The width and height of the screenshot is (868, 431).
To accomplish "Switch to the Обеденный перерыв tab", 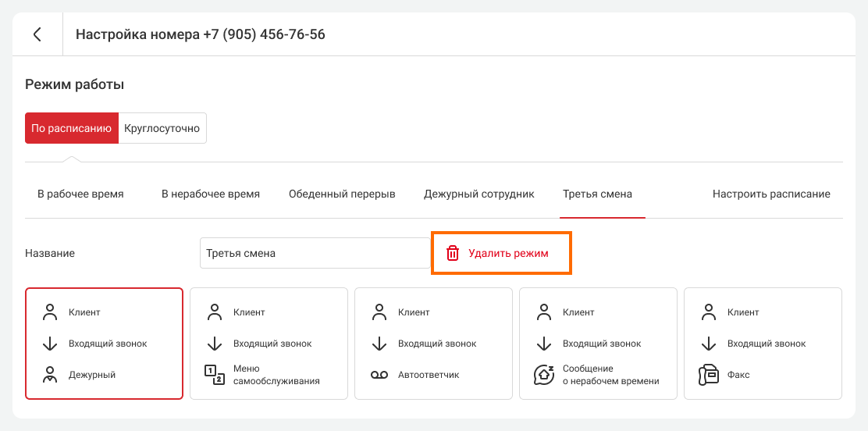I will pyautogui.click(x=342, y=194).
